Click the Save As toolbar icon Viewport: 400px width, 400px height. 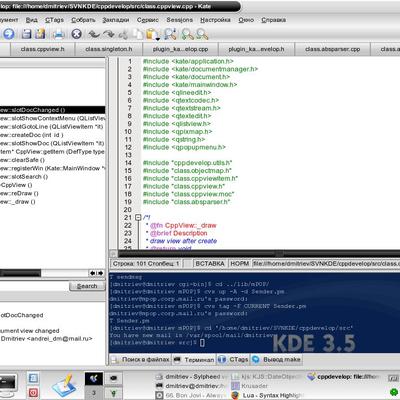pos(41,34)
